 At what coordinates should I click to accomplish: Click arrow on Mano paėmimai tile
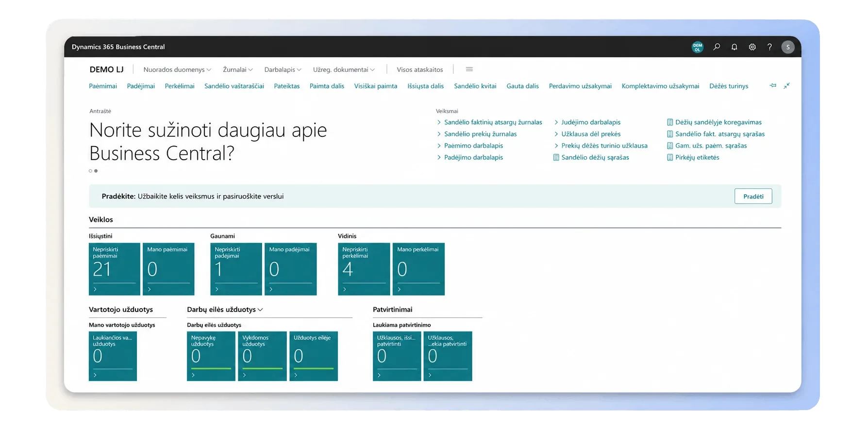(150, 289)
